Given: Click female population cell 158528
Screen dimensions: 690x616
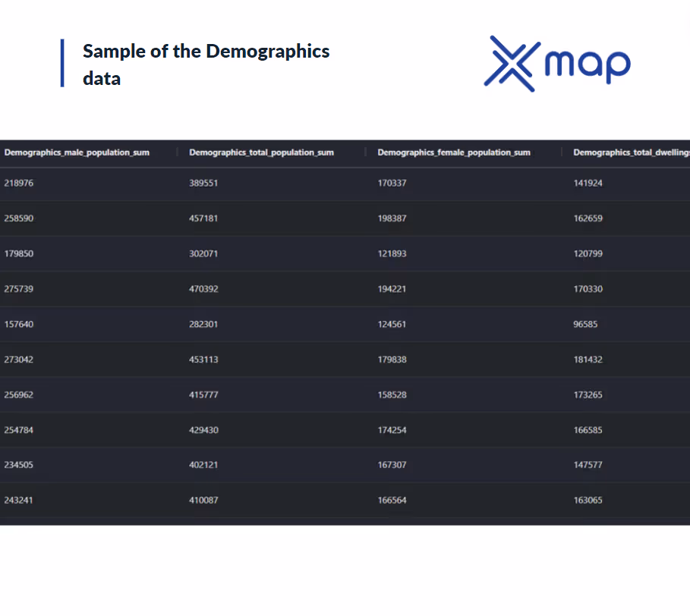Looking at the screenshot, I should pyautogui.click(x=392, y=394).
